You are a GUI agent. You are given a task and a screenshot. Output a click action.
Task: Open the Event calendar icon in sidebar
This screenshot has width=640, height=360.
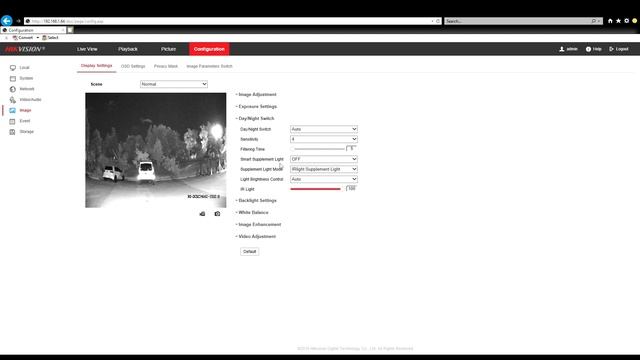(x=13, y=121)
